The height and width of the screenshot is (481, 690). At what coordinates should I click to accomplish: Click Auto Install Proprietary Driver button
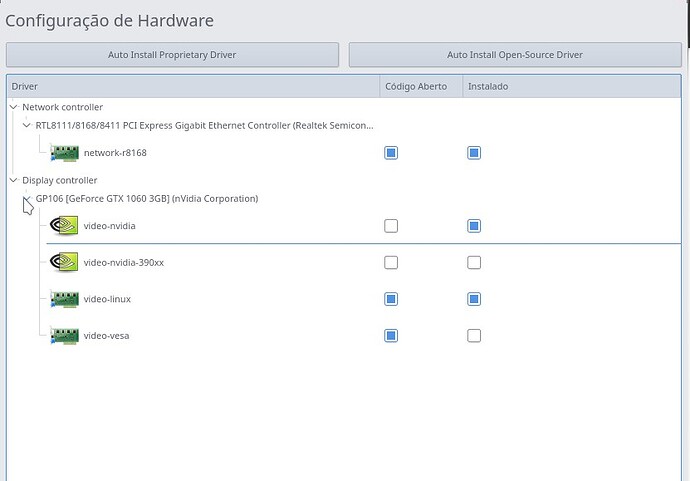(172, 55)
